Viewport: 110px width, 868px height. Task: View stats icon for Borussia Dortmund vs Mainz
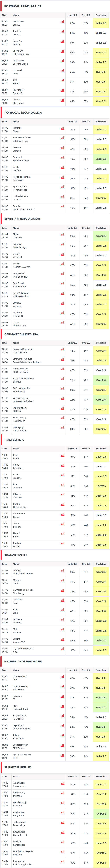pos(62,350)
